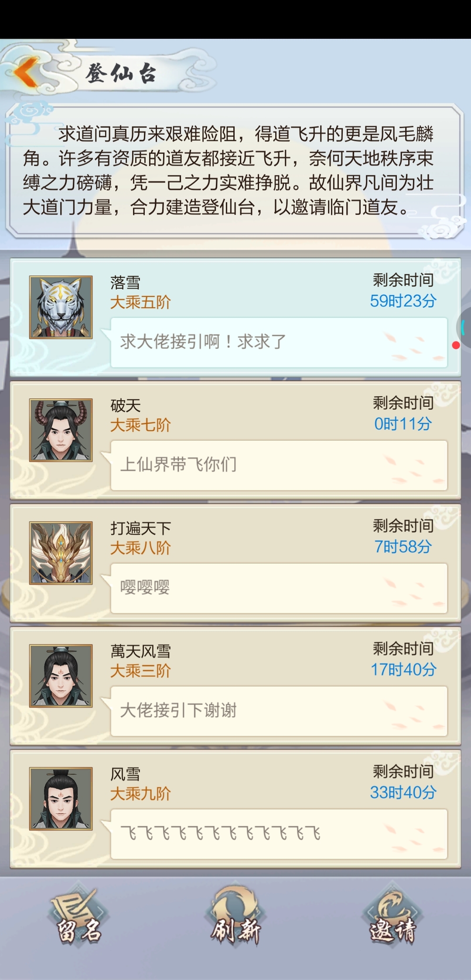View 落雪's white tiger avatar
Image resolution: width=471 pixels, height=980 pixels.
pos(61,307)
